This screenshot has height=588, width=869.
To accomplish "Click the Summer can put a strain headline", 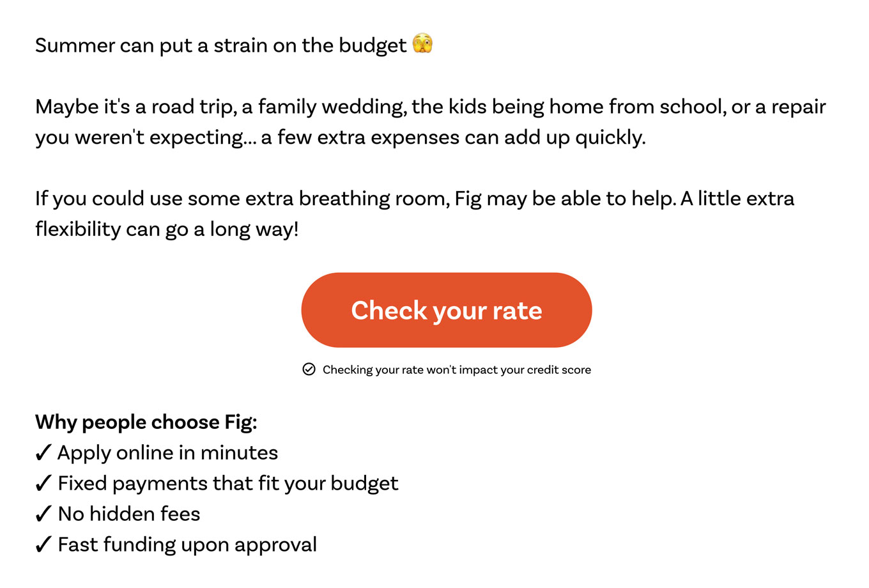I will point(221,45).
